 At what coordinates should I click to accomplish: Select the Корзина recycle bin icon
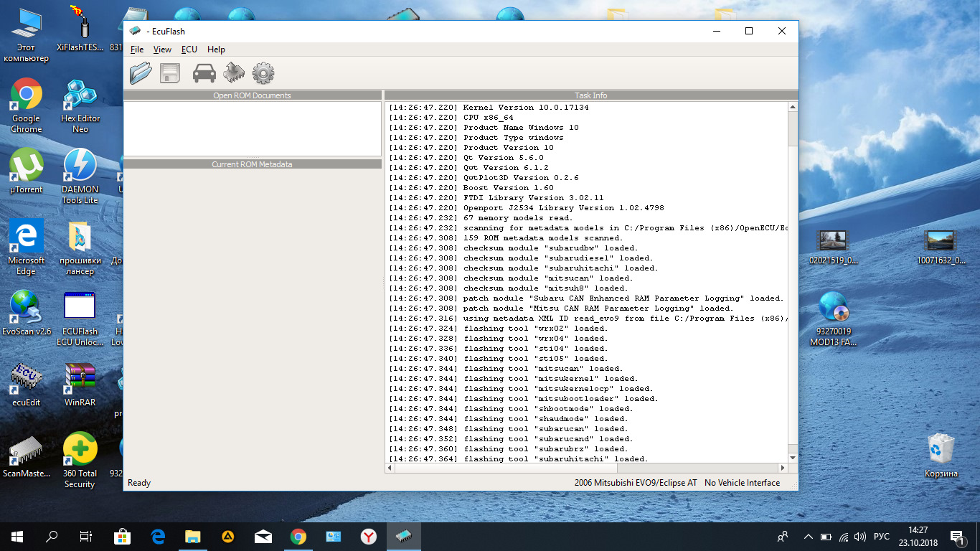click(941, 455)
